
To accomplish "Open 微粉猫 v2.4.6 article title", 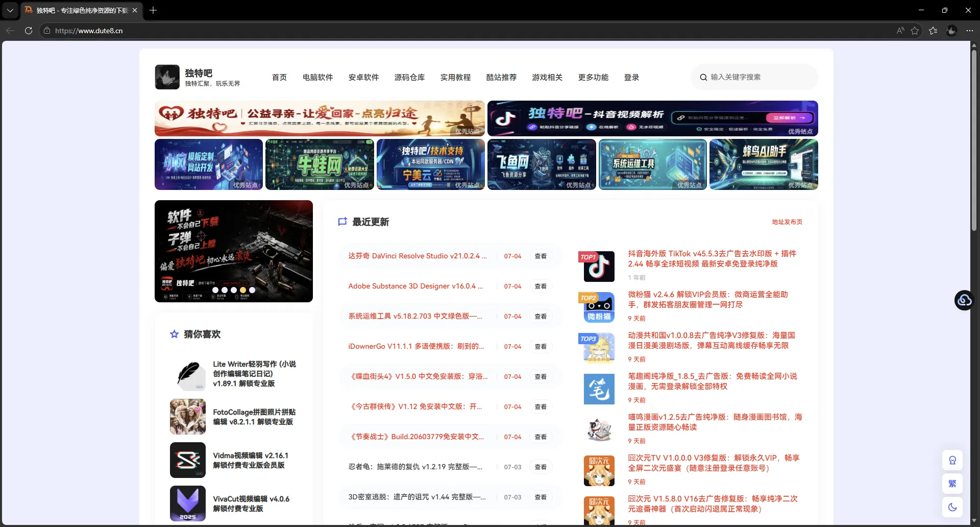I will click(x=708, y=300).
